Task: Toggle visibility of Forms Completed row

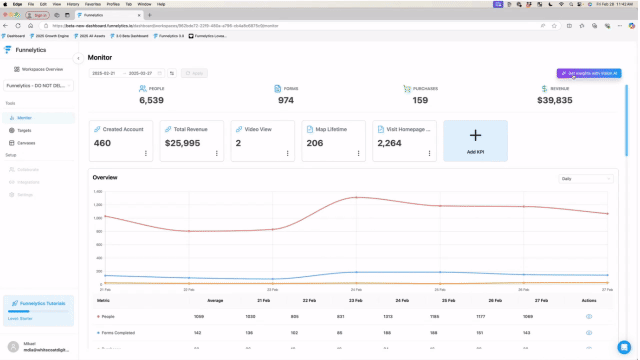Action: click(x=589, y=333)
